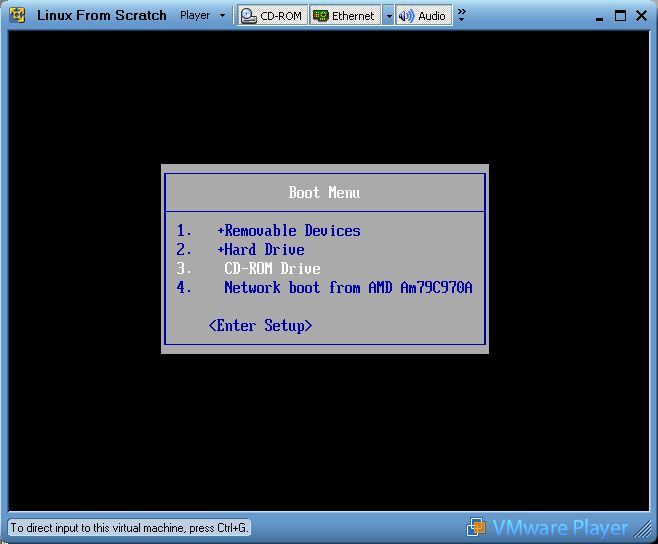Viewport: 658px width, 544px height.
Task: Minimize the VMware Player window
Action: coord(599,17)
